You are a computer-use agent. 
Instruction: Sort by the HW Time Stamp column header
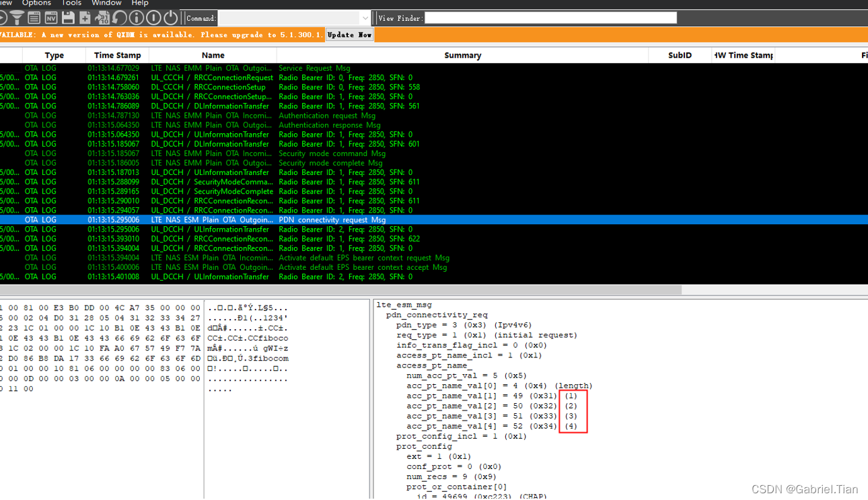pos(744,55)
